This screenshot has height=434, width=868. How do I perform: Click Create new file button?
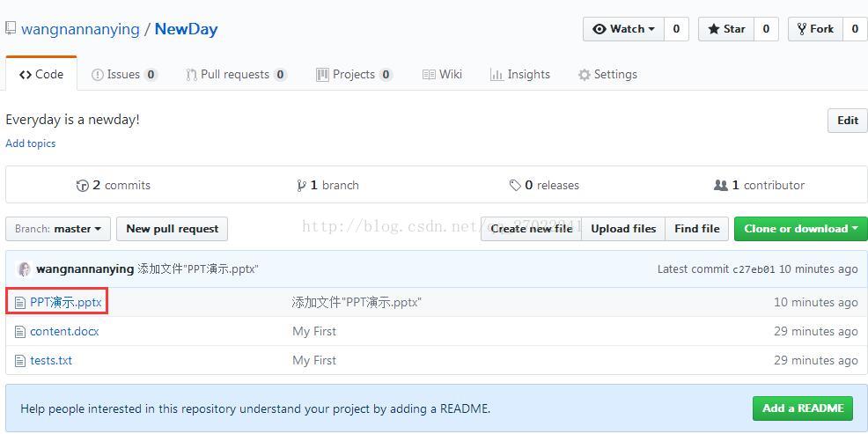(532, 229)
